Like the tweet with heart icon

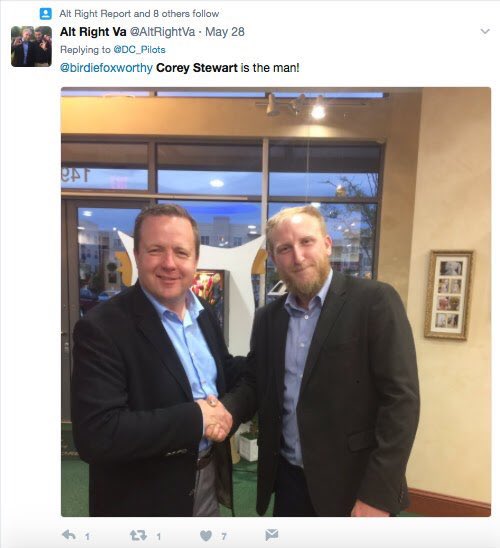pyautogui.click(x=206, y=535)
